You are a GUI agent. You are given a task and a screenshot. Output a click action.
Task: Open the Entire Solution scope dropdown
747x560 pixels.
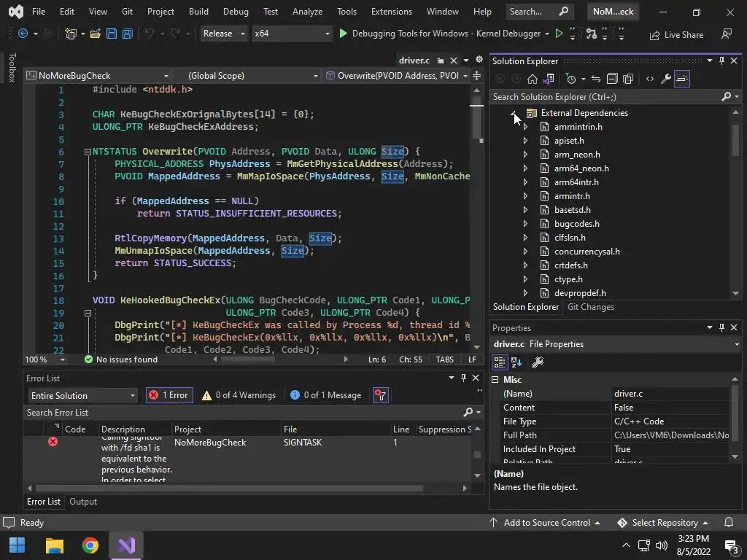click(83, 396)
